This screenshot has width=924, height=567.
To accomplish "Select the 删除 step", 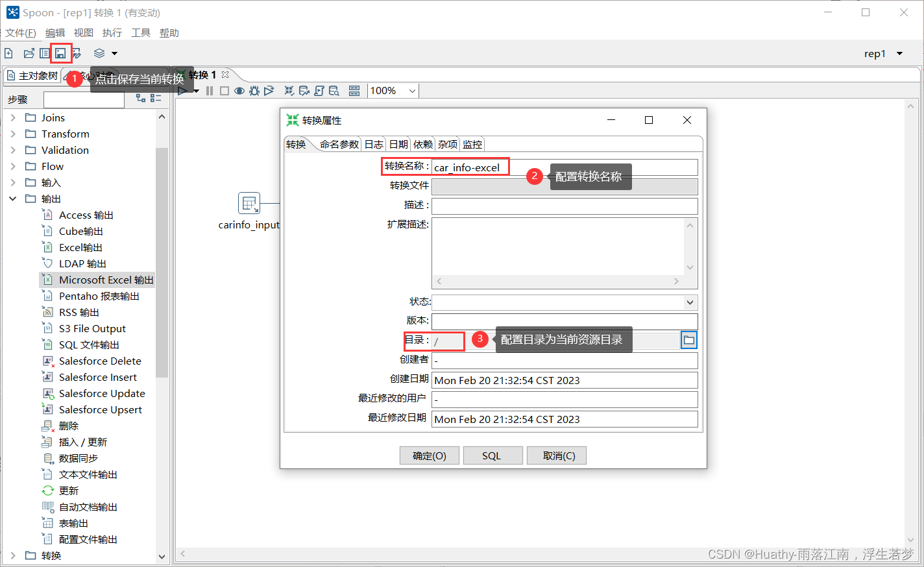I will pos(68,426).
